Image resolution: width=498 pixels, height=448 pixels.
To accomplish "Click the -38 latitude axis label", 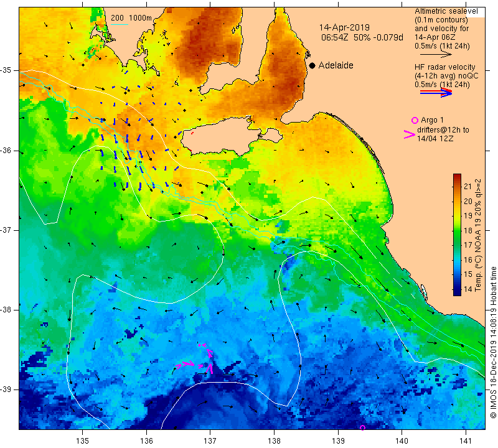I will [x=6, y=310].
